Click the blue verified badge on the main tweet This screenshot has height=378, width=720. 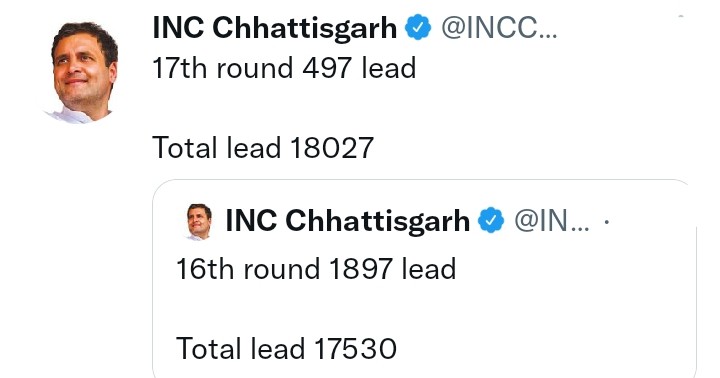pos(418,28)
